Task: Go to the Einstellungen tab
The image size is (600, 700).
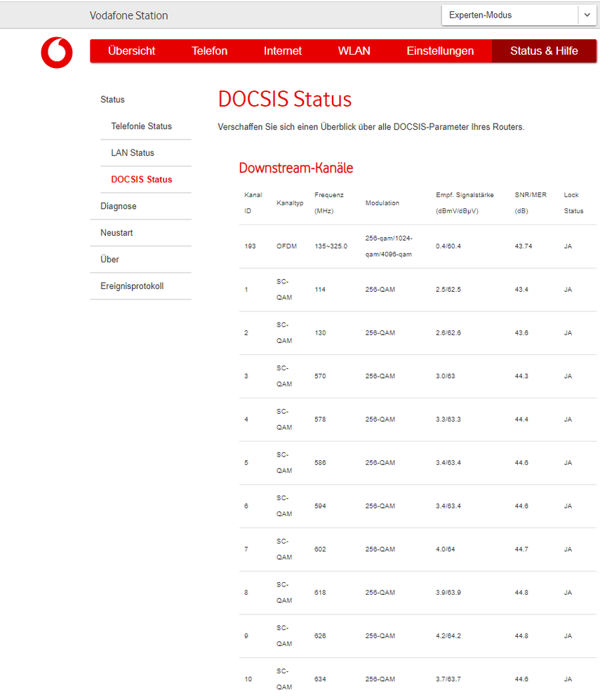Action: [x=440, y=51]
